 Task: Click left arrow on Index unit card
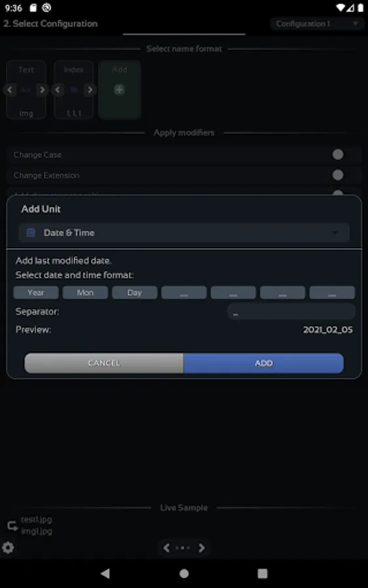pyautogui.click(x=58, y=90)
